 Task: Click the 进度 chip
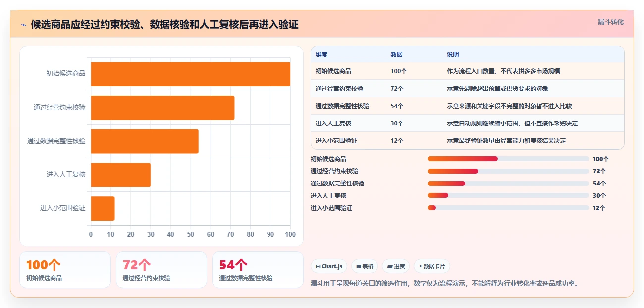coord(396,266)
